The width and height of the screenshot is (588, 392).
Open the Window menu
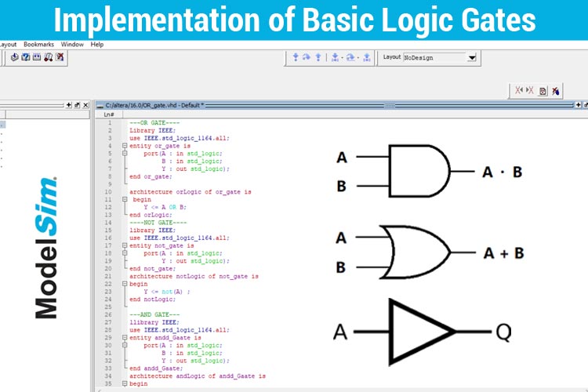[72, 44]
